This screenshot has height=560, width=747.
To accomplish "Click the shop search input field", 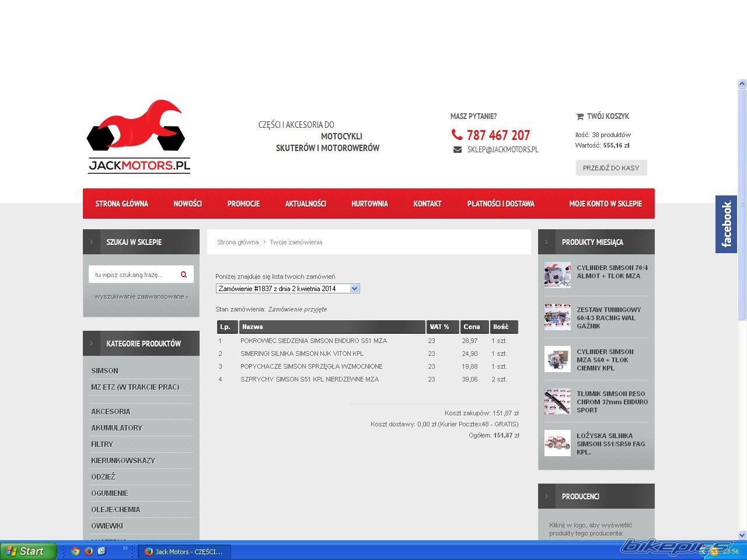I will [x=133, y=275].
